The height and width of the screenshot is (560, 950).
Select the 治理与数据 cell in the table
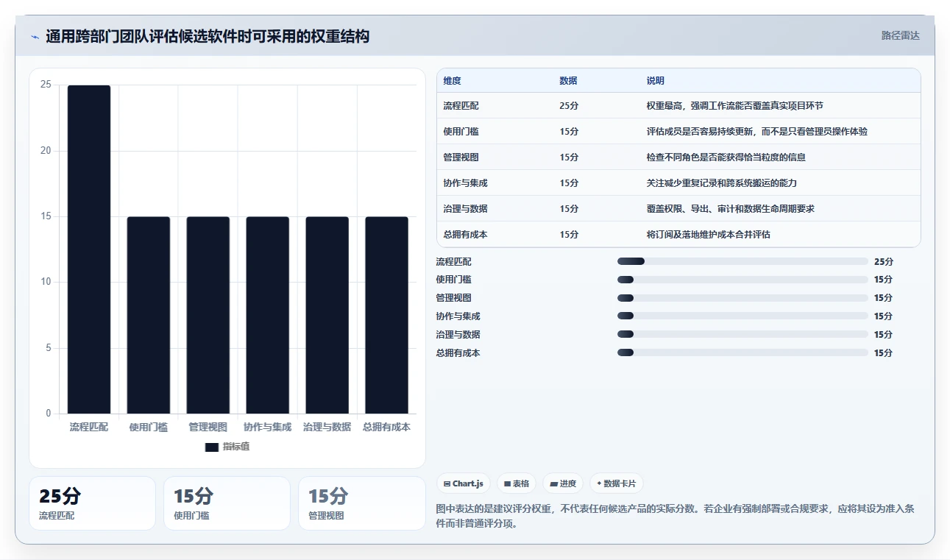(x=465, y=209)
